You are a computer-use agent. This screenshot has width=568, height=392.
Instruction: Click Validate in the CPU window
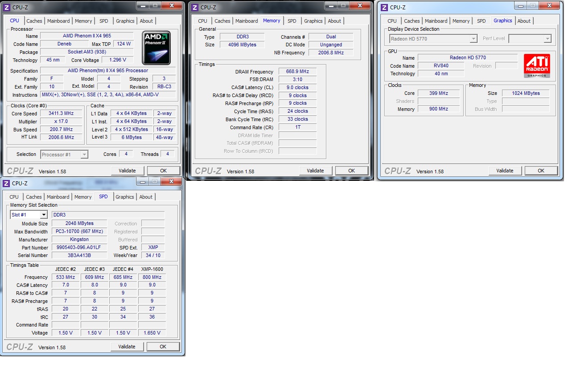(x=128, y=171)
